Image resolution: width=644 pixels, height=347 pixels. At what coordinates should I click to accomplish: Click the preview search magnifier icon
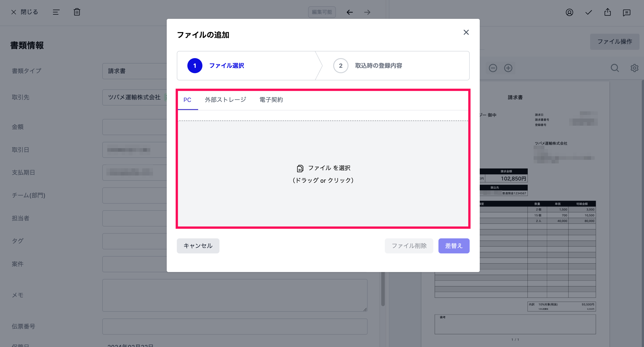coord(615,68)
